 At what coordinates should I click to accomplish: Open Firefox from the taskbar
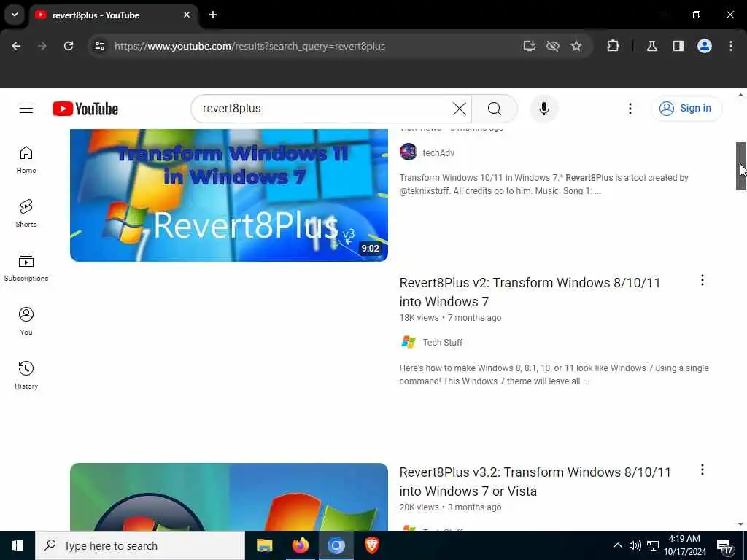point(300,545)
